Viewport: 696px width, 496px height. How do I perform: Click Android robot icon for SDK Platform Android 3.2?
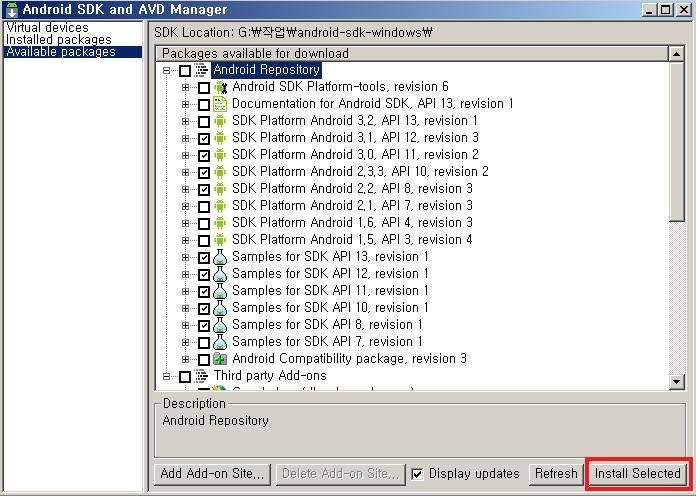click(220, 121)
